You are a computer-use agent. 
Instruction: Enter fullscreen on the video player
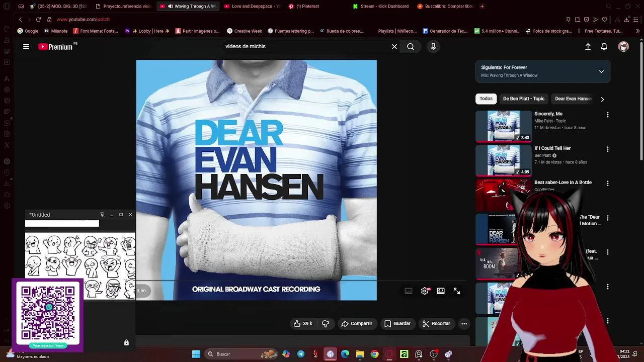coord(457,291)
